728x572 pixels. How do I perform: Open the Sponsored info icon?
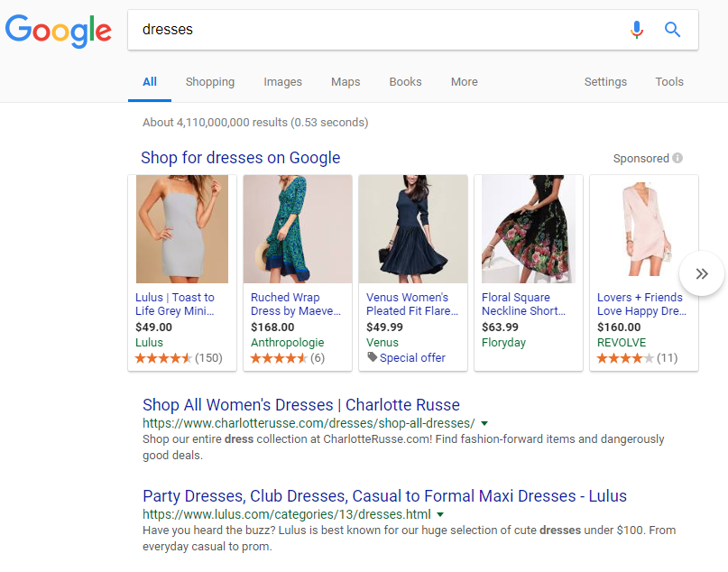click(x=677, y=158)
